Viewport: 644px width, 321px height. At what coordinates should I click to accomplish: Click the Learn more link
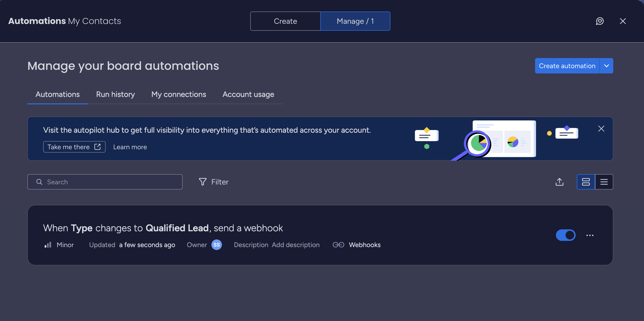click(x=130, y=147)
